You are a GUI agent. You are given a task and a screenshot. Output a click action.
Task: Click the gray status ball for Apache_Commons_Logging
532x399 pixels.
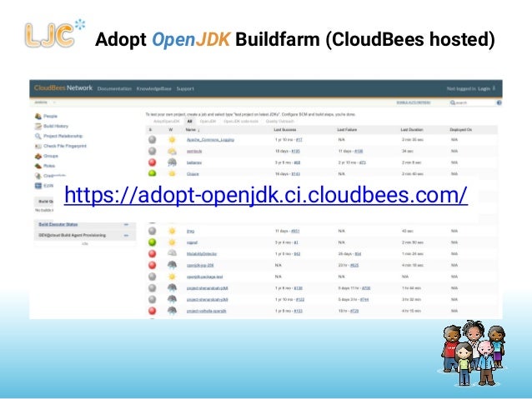pyautogui.click(x=153, y=140)
